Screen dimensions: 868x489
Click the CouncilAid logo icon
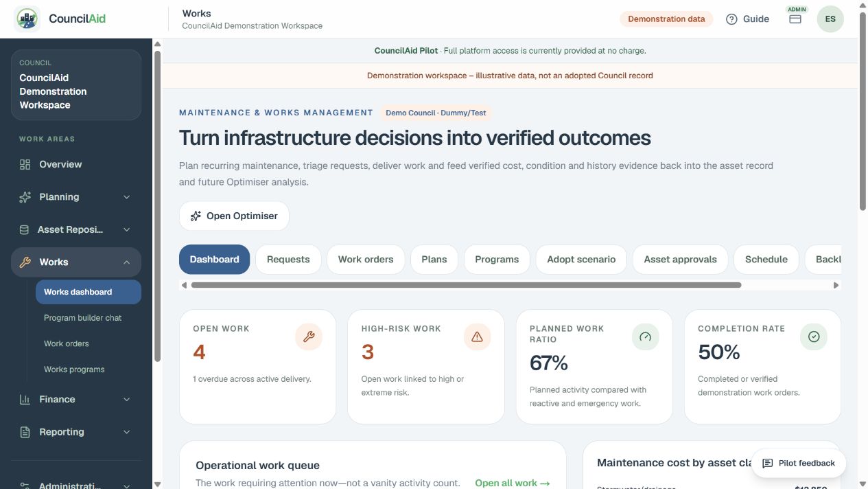[x=27, y=19]
